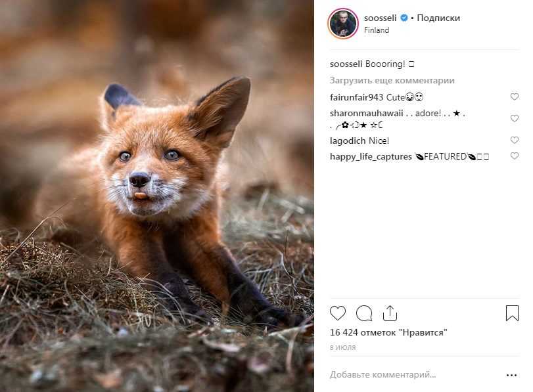Click the fox cub photo
The image size is (533, 392).
[x=157, y=196]
